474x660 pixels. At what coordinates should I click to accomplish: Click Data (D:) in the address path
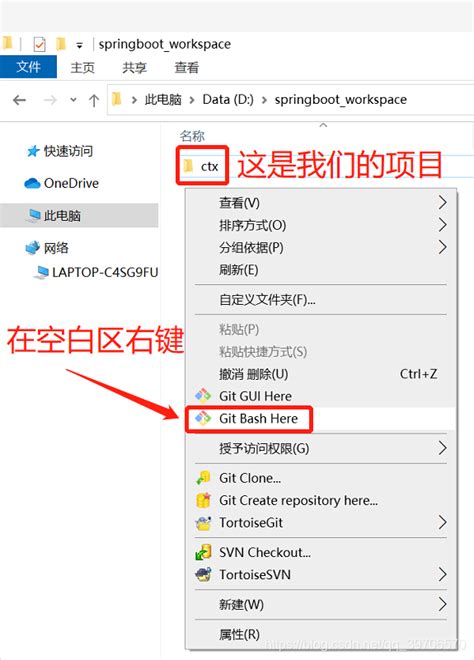(228, 100)
